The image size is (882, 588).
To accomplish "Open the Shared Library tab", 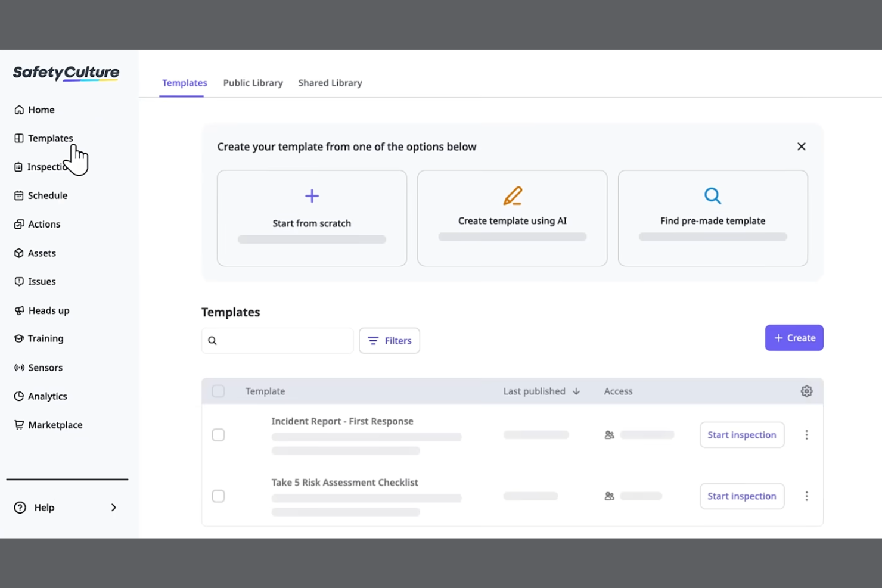I will (x=330, y=83).
